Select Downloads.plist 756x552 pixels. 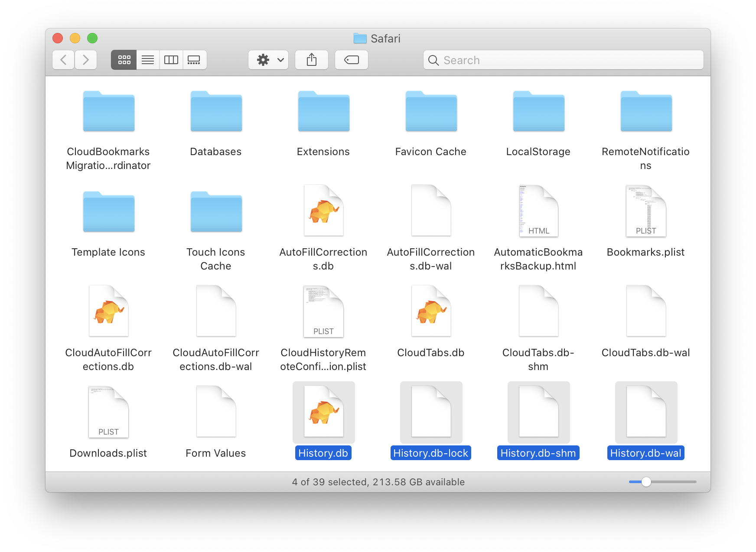(x=108, y=412)
